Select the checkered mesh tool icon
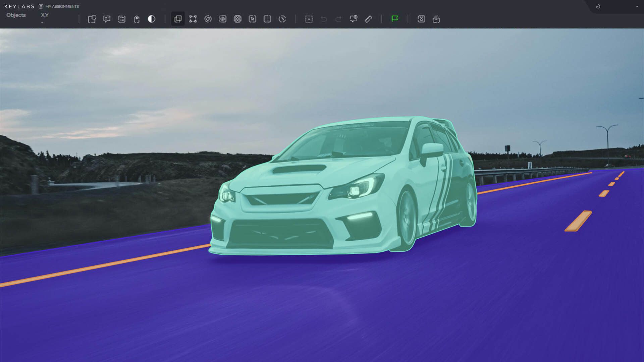 (x=237, y=19)
